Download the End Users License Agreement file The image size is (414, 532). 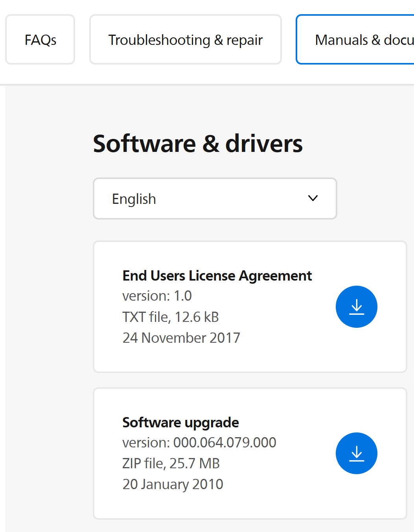pos(356,307)
